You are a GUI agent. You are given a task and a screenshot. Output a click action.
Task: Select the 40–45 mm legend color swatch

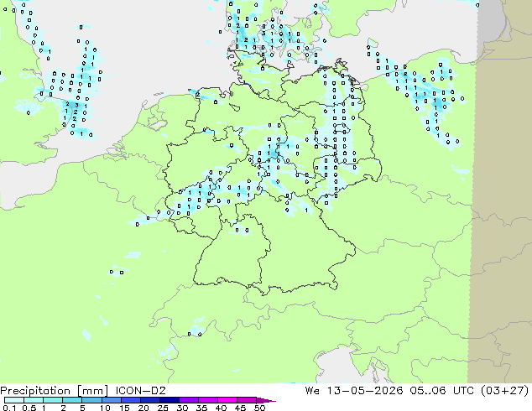pyautogui.click(x=227, y=400)
